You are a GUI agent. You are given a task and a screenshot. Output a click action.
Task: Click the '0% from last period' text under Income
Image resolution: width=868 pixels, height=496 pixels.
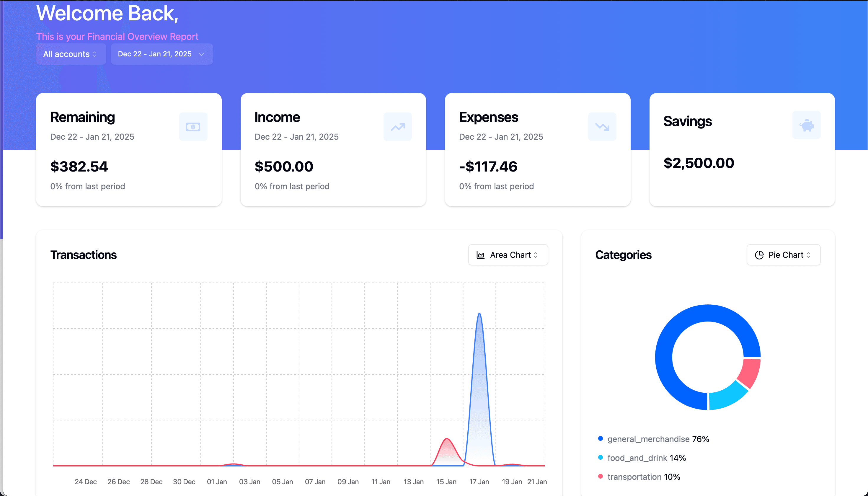coord(292,186)
